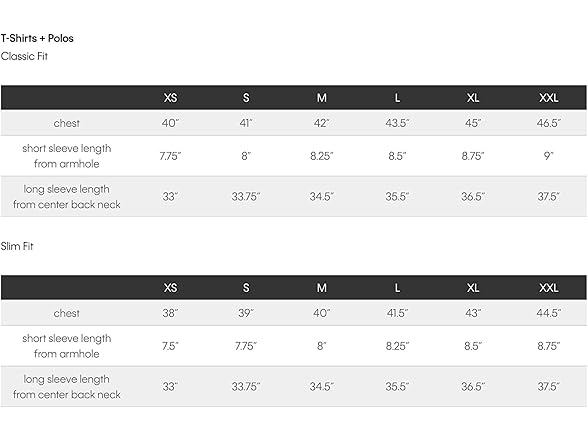The width and height of the screenshot is (588, 441).
Task: Click the chest row label in Classic Fit
Action: click(x=67, y=123)
